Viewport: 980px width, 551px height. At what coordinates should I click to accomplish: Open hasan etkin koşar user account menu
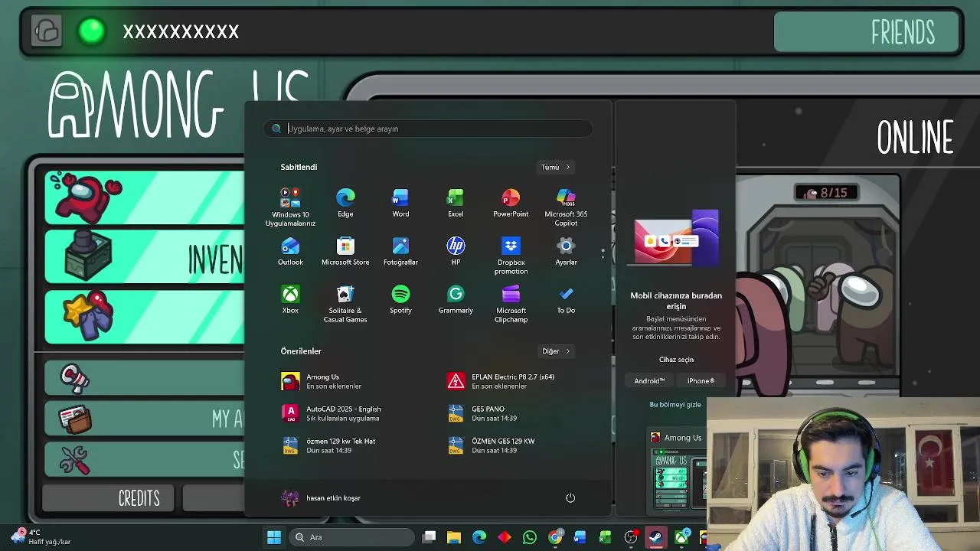tap(322, 498)
